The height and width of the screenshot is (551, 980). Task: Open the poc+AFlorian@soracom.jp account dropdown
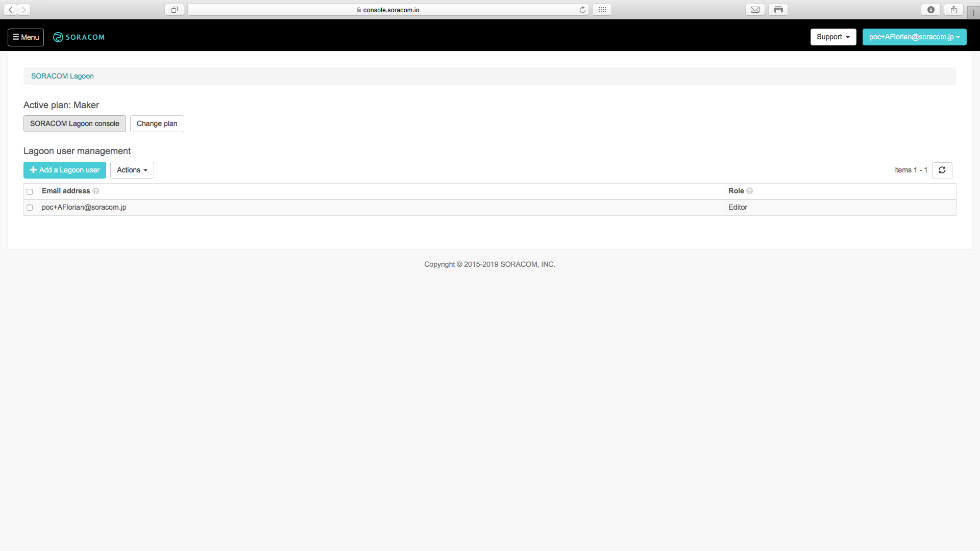pyautogui.click(x=914, y=37)
